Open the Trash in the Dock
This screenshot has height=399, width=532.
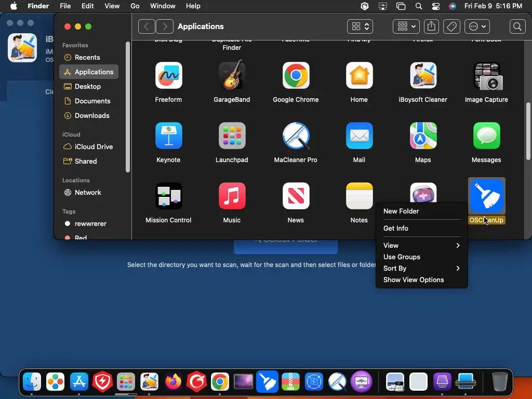[500, 382]
